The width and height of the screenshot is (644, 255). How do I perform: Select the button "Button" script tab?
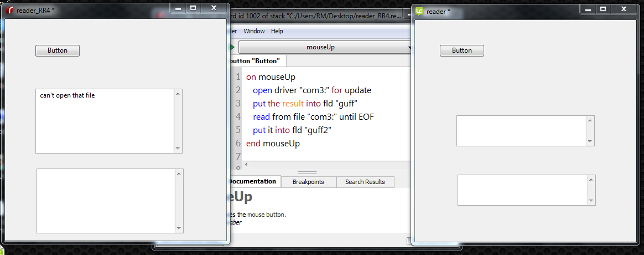(256, 60)
